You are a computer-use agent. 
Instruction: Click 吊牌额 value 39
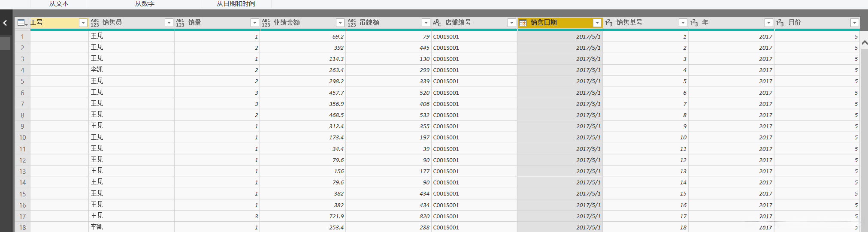(x=388, y=149)
